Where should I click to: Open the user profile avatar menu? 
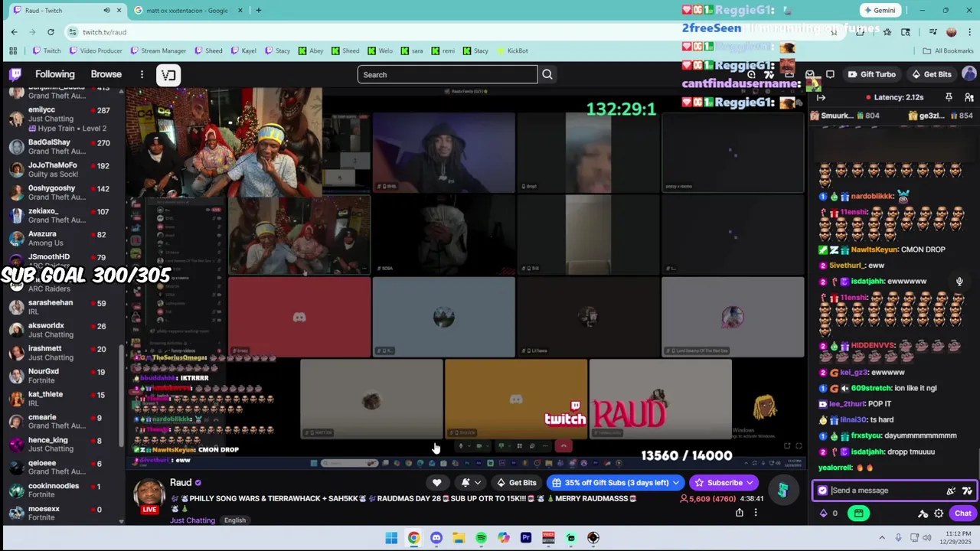click(x=969, y=74)
